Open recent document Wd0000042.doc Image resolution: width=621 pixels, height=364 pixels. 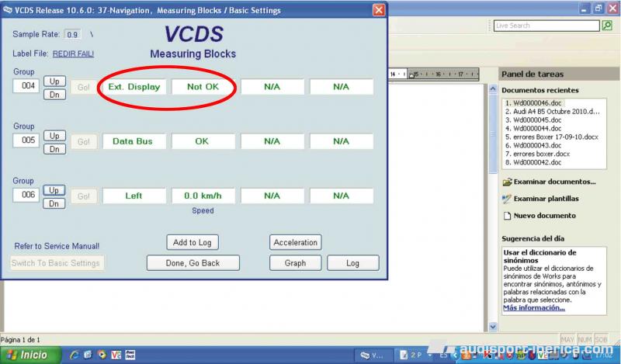tap(533, 162)
